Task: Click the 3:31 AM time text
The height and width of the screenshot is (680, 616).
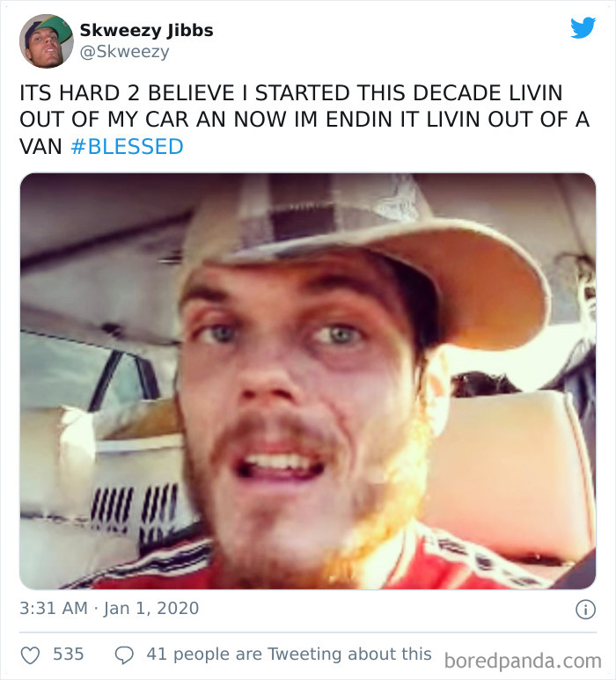Action: click(x=54, y=608)
